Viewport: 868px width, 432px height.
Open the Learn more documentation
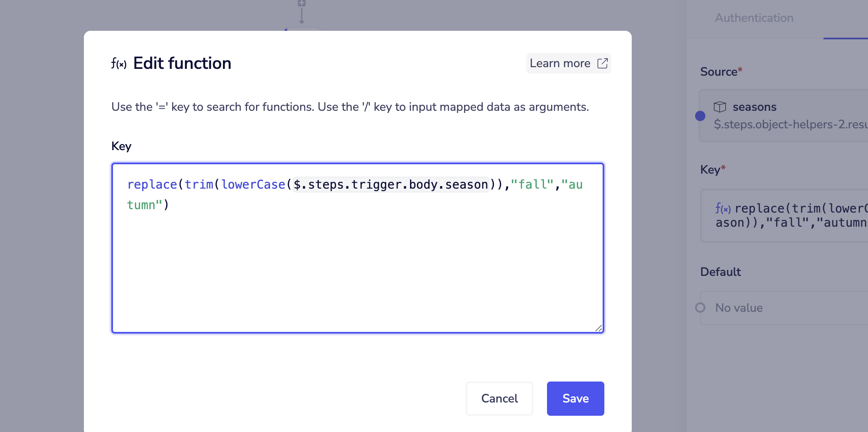tap(561, 63)
